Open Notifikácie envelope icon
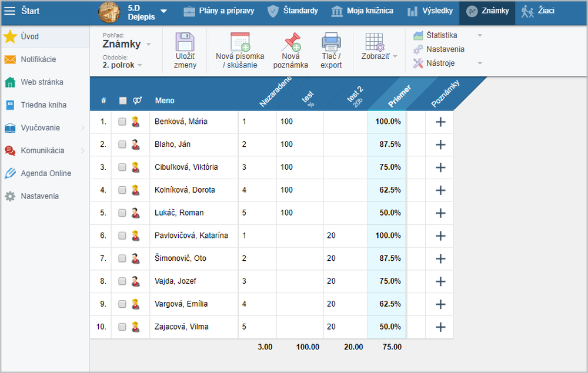This screenshot has height=373, width=588. (x=10, y=59)
